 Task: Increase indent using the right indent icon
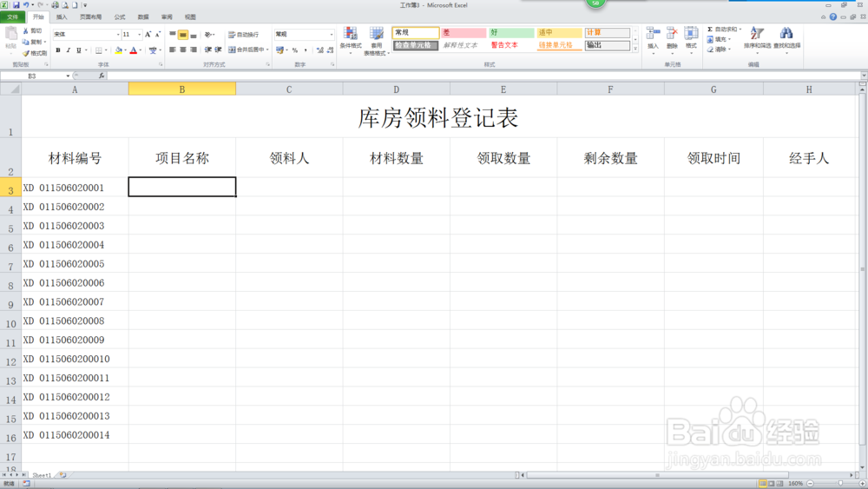click(x=218, y=50)
